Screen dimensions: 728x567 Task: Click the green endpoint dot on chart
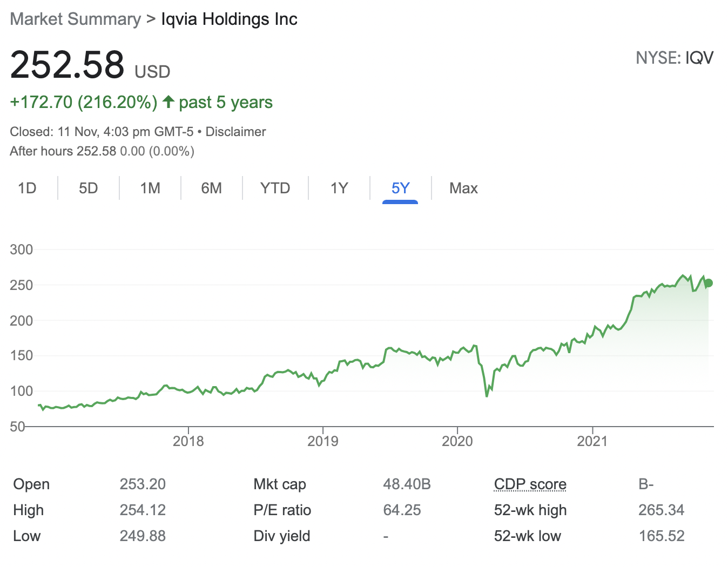(709, 283)
